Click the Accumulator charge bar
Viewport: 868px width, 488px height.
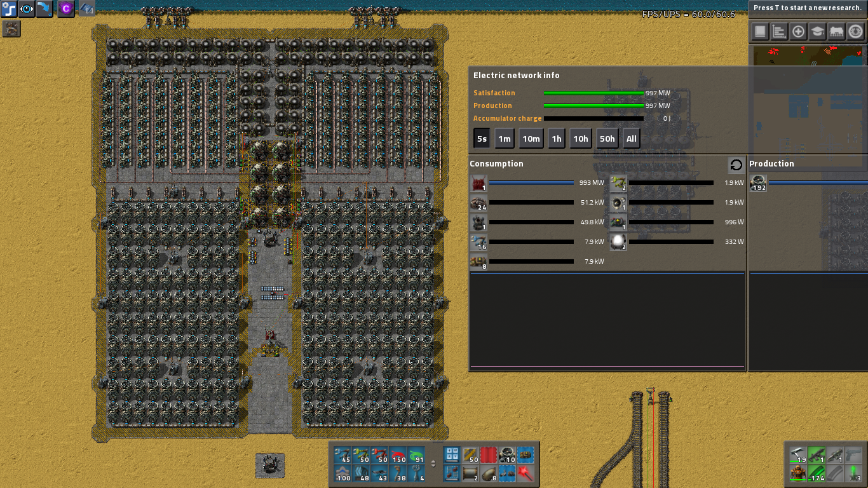[x=593, y=118]
